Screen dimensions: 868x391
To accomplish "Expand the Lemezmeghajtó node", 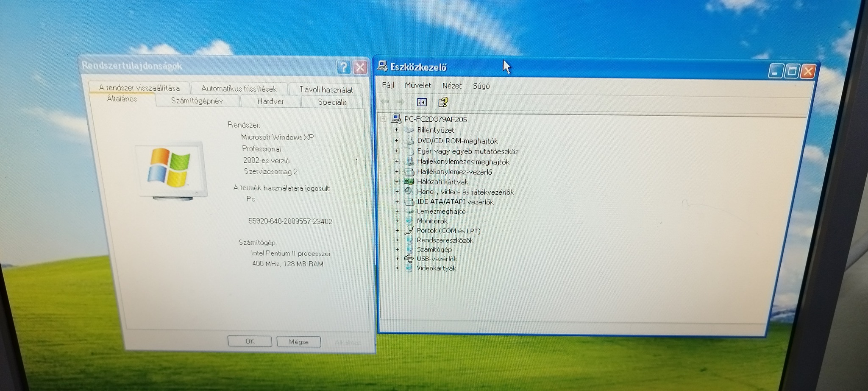I will pos(397,211).
